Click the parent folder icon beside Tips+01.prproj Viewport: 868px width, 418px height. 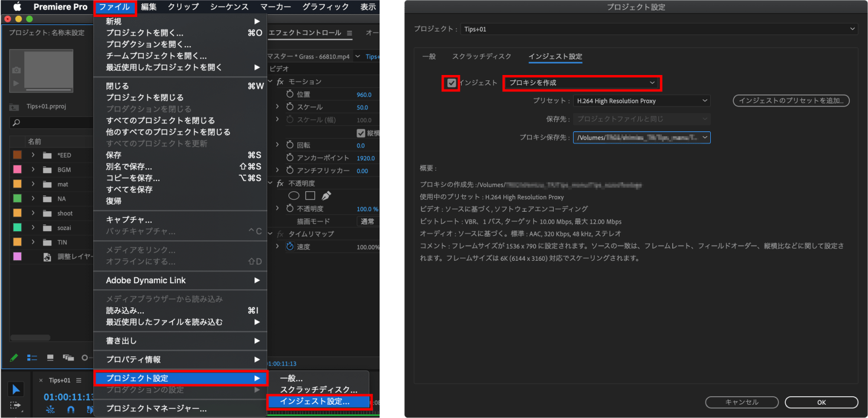coord(14,107)
